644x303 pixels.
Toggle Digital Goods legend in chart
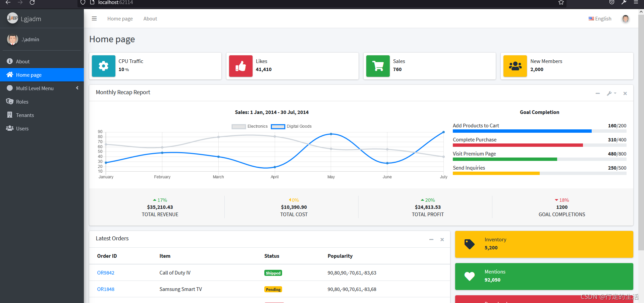click(x=291, y=126)
